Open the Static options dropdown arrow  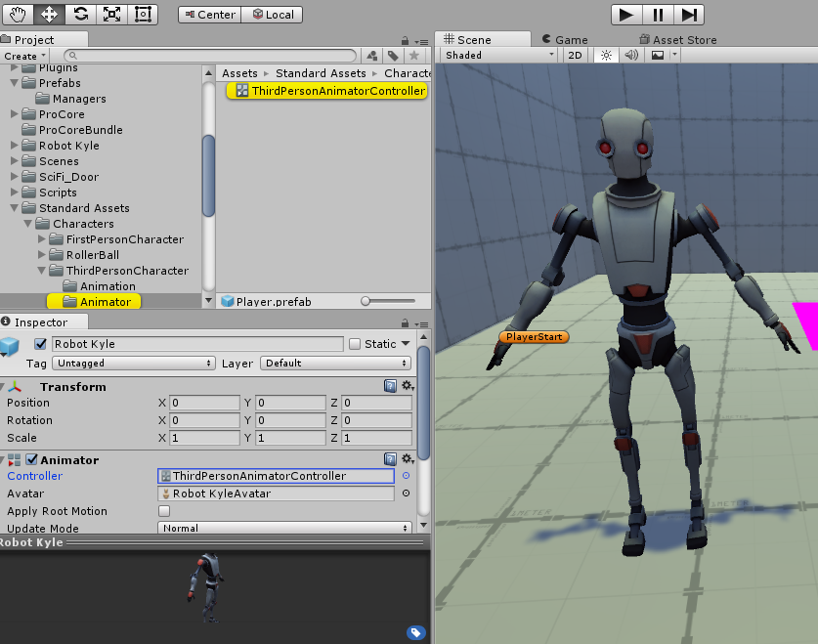point(406,344)
